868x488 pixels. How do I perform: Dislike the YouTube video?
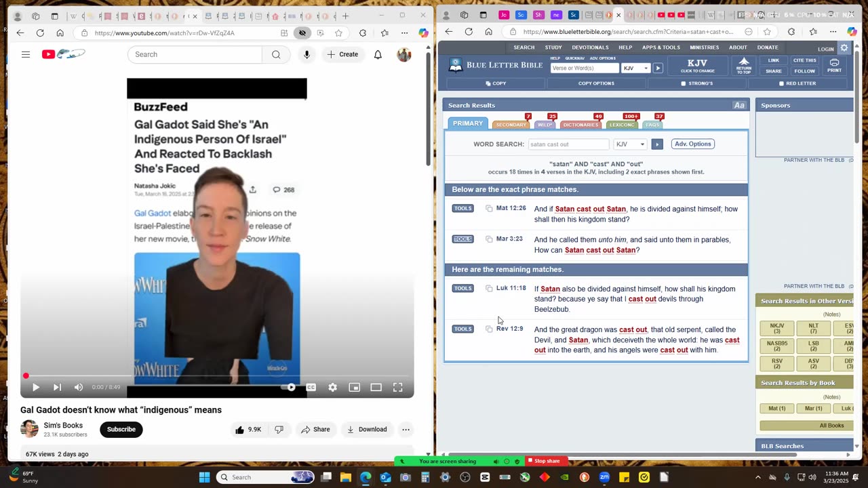tap(279, 429)
